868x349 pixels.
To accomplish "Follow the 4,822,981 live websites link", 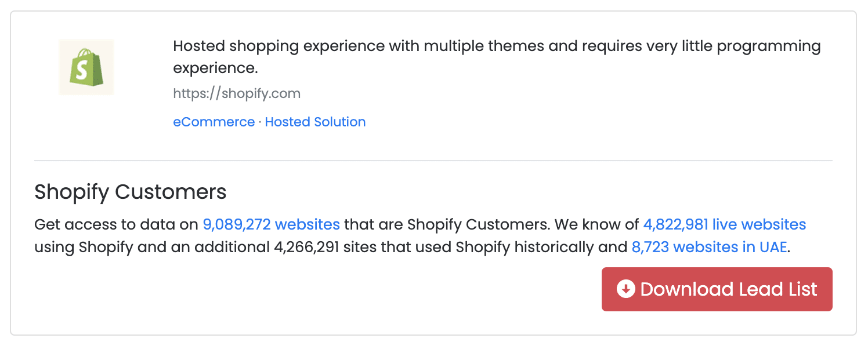I will coord(724,224).
